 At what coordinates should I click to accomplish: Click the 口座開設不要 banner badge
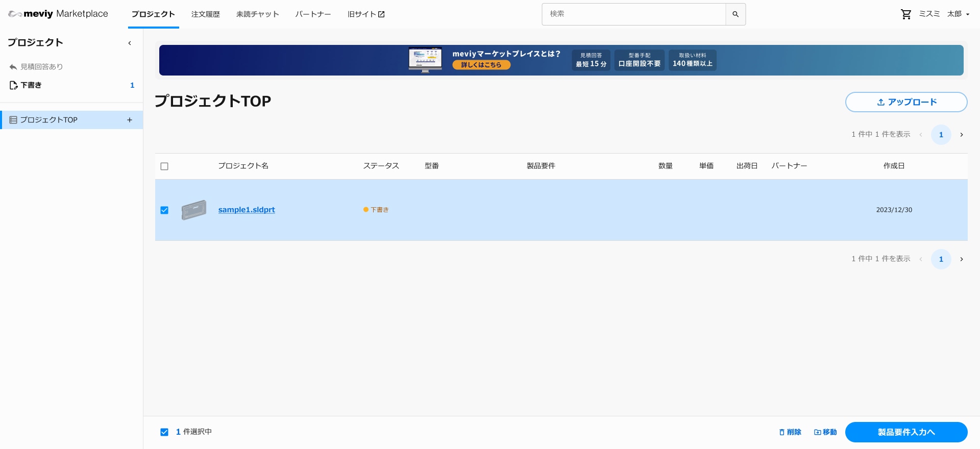tap(640, 60)
